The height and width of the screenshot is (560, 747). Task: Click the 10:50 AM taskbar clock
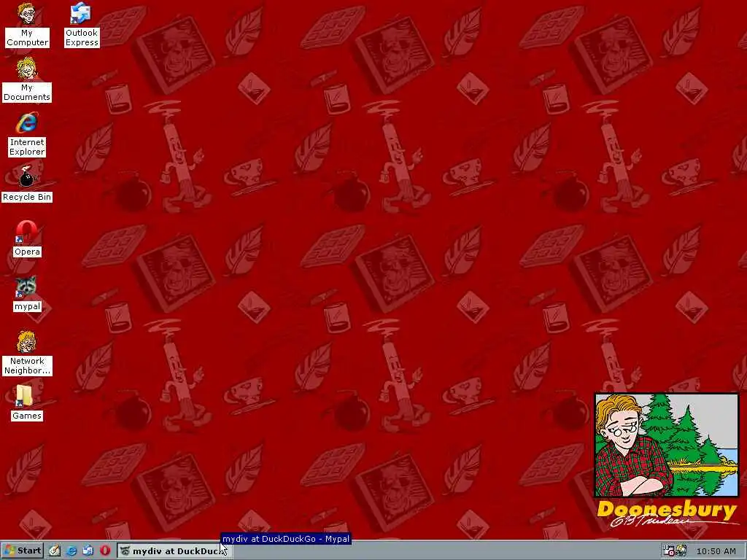(x=716, y=551)
